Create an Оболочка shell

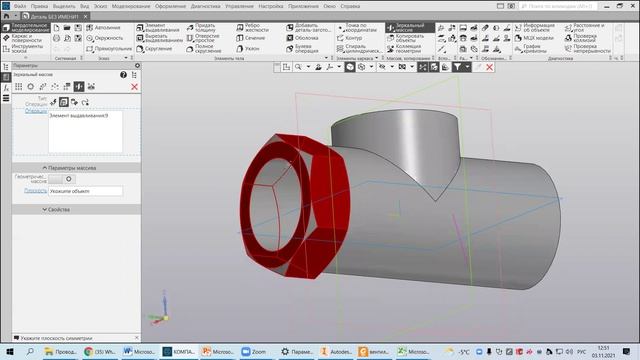click(302, 38)
